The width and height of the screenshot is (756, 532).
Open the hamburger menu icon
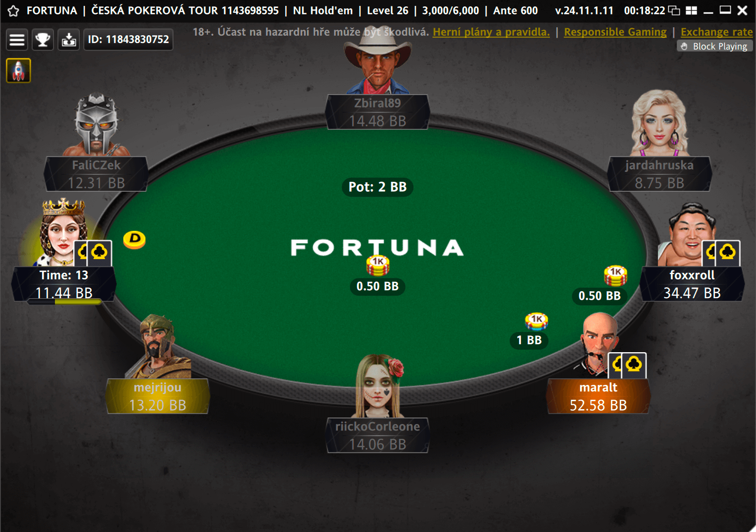tap(17, 40)
